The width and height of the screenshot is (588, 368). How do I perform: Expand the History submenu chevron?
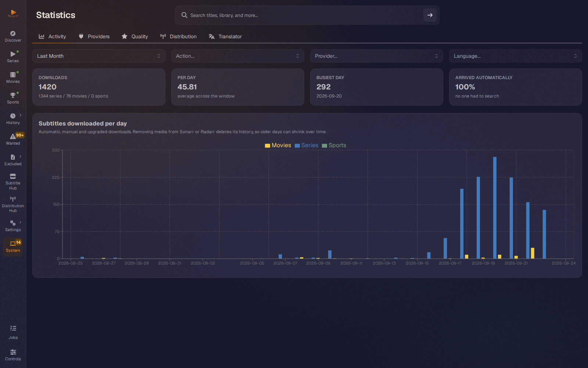[20, 115]
